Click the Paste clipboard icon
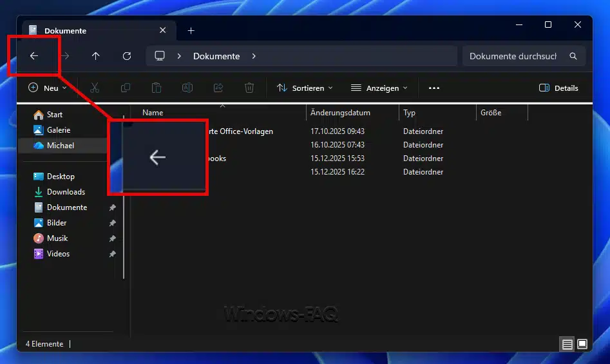This screenshot has width=610, height=364. pyautogui.click(x=157, y=88)
